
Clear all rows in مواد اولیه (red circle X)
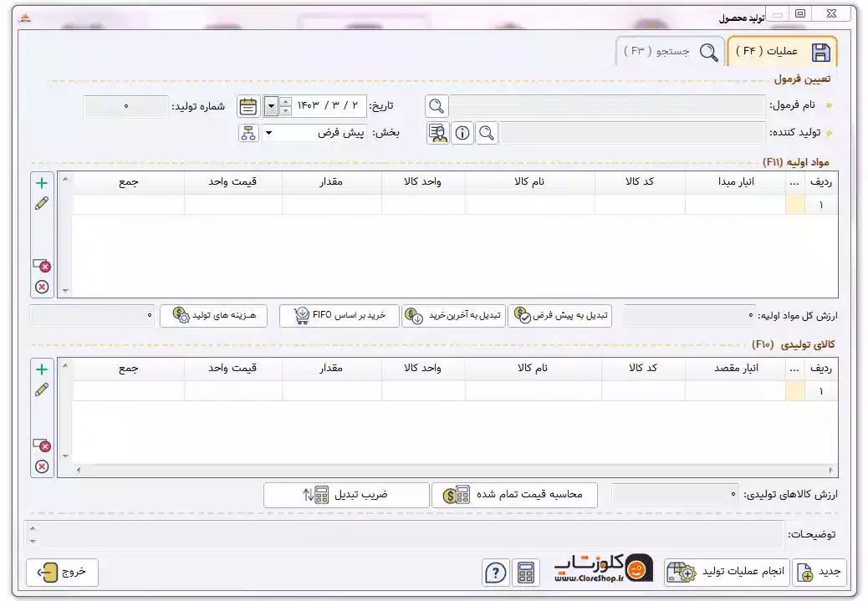point(42,287)
